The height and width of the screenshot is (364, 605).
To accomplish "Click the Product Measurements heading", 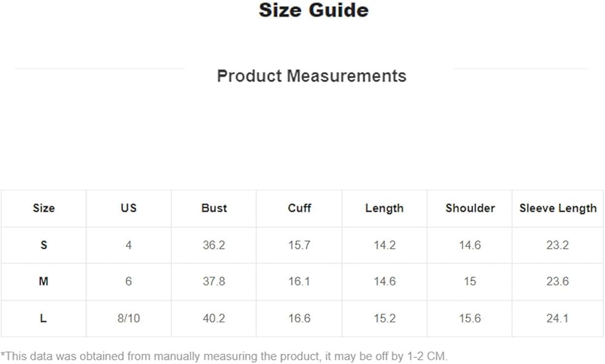I will coord(312,76).
